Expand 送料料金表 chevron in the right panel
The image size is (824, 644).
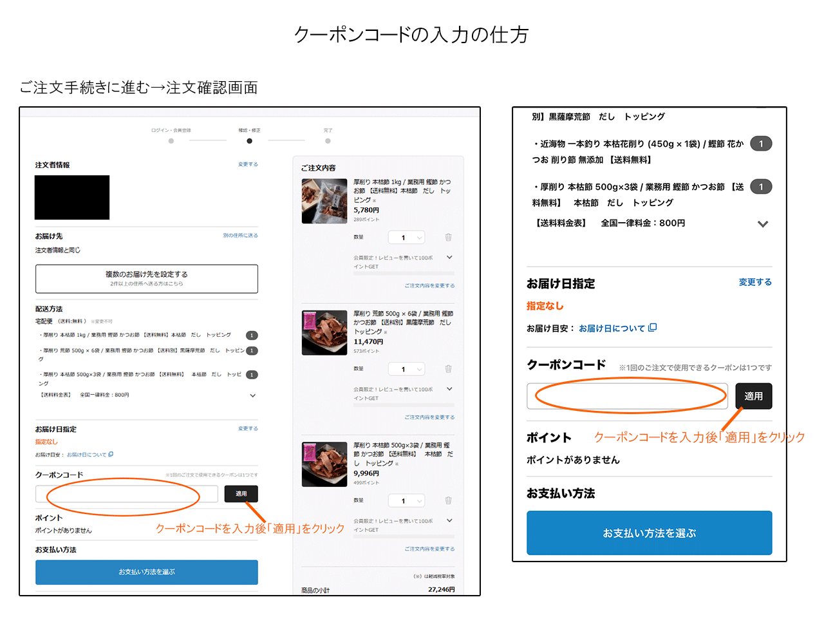[762, 224]
